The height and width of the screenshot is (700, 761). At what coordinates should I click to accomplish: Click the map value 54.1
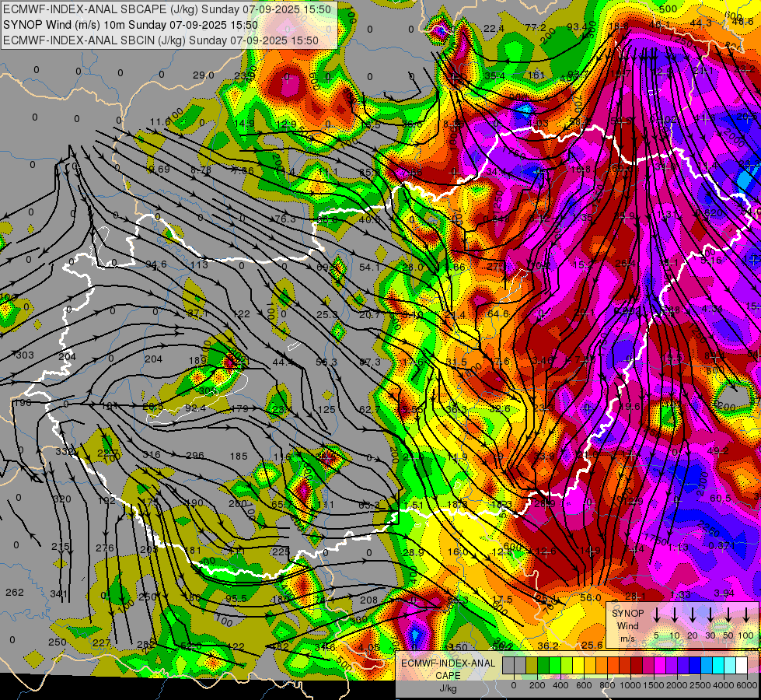pyautogui.click(x=369, y=268)
